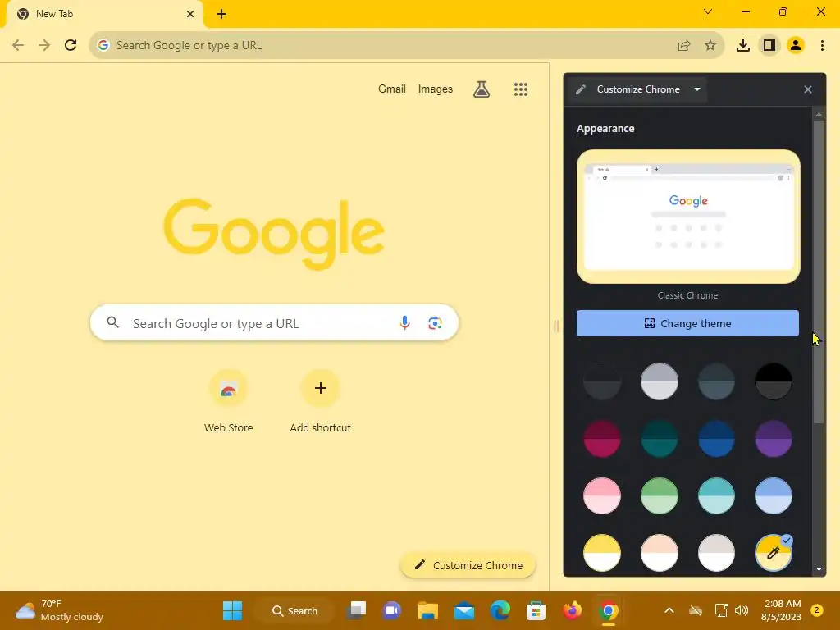The height and width of the screenshot is (630, 840).
Task: Select the beige and white color swatch
Action: pyautogui.click(x=716, y=553)
